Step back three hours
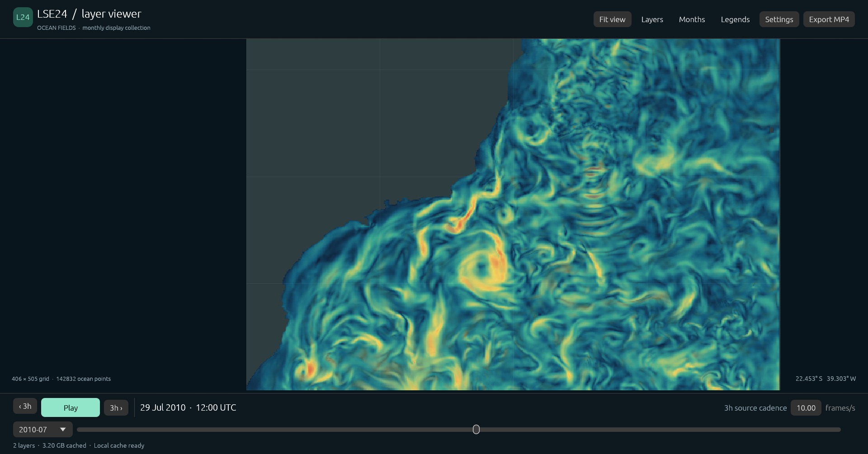Image resolution: width=868 pixels, height=454 pixels. point(25,406)
